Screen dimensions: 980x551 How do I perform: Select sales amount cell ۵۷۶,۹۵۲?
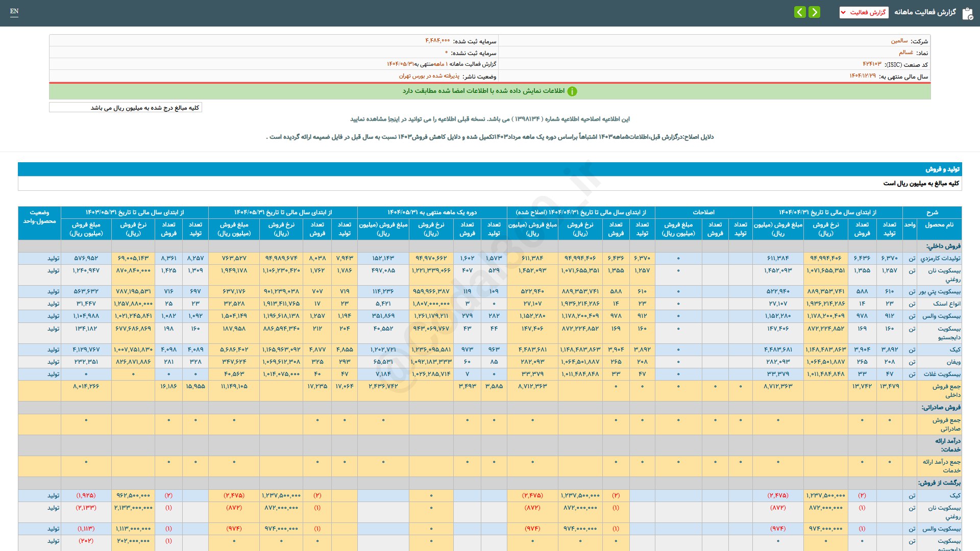point(86,259)
